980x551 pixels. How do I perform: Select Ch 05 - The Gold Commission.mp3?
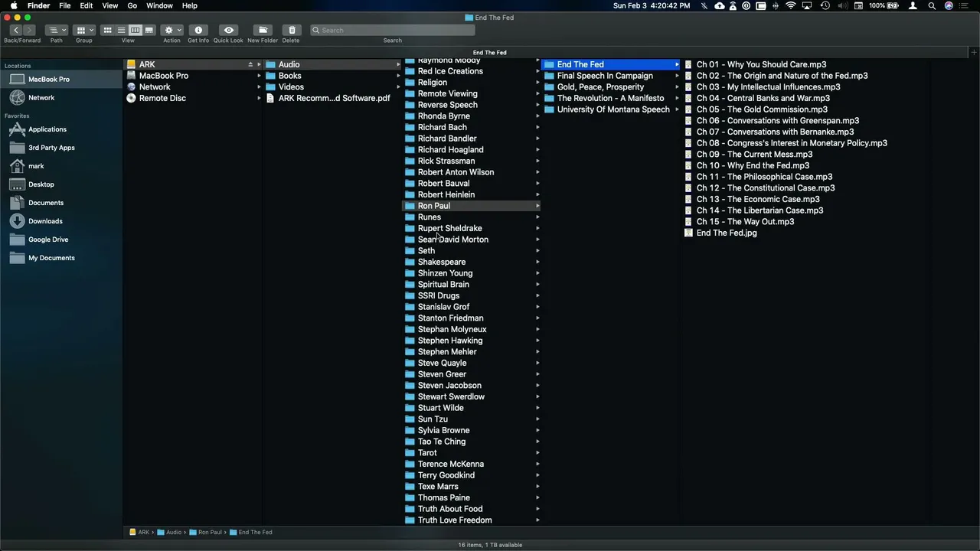point(762,109)
